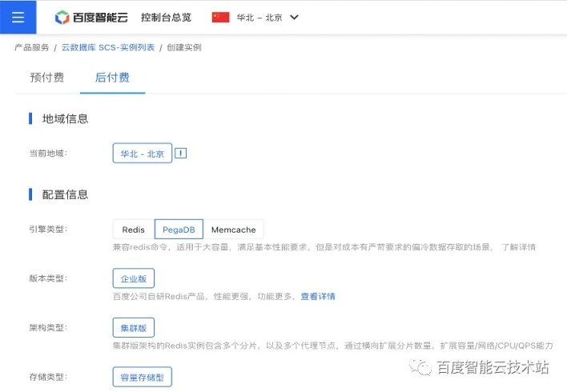Switch to the 后付费 tab
The image size is (567, 392).
click(112, 78)
